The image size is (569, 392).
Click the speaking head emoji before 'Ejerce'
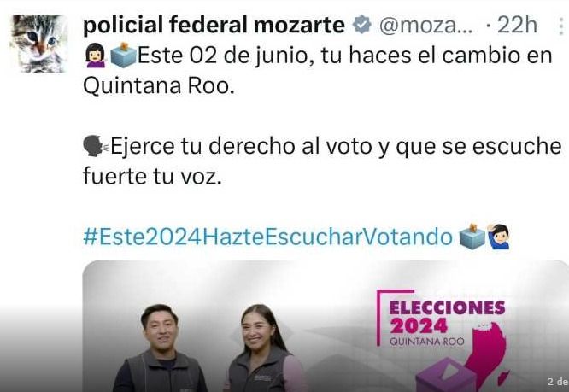96,146
